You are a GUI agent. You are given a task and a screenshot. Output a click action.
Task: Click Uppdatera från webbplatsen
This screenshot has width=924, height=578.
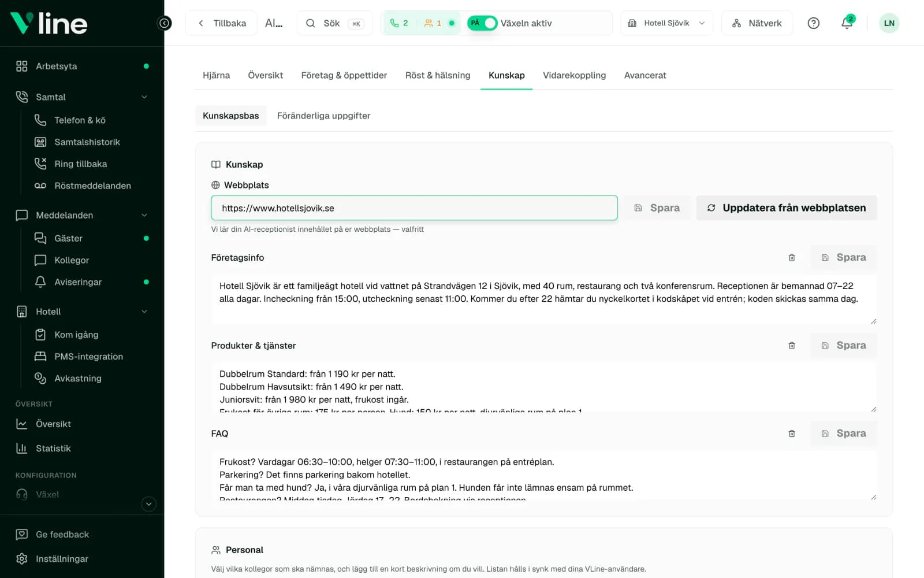(787, 208)
